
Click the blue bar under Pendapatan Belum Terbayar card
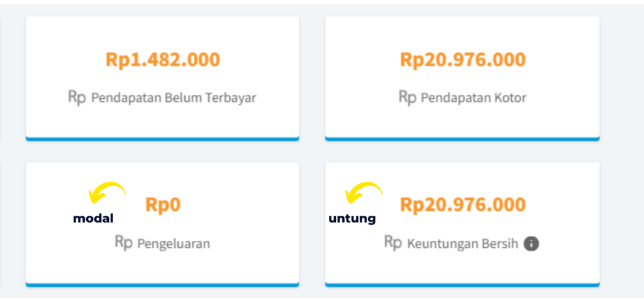[x=162, y=139]
